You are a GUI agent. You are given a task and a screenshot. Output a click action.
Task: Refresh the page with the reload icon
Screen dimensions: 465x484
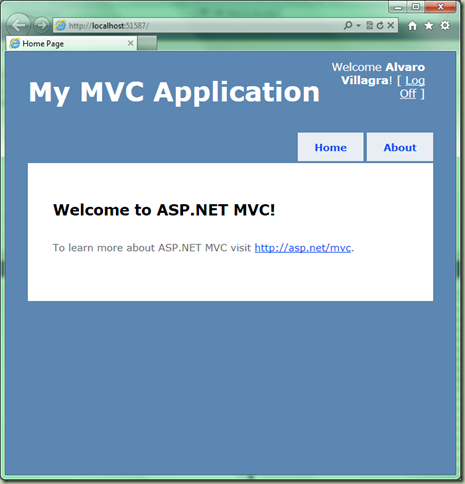click(x=380, y=25)
